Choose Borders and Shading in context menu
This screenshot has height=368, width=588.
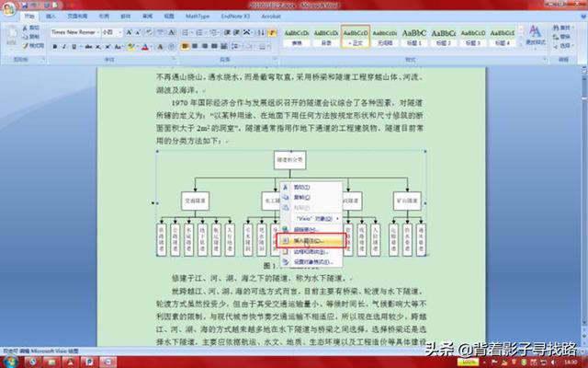(x=311, y=252)
